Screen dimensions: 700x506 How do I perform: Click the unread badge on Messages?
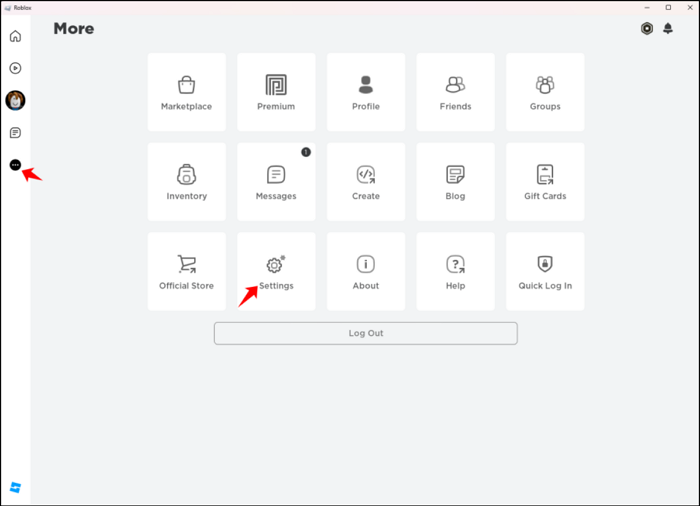tap(306, 152)
